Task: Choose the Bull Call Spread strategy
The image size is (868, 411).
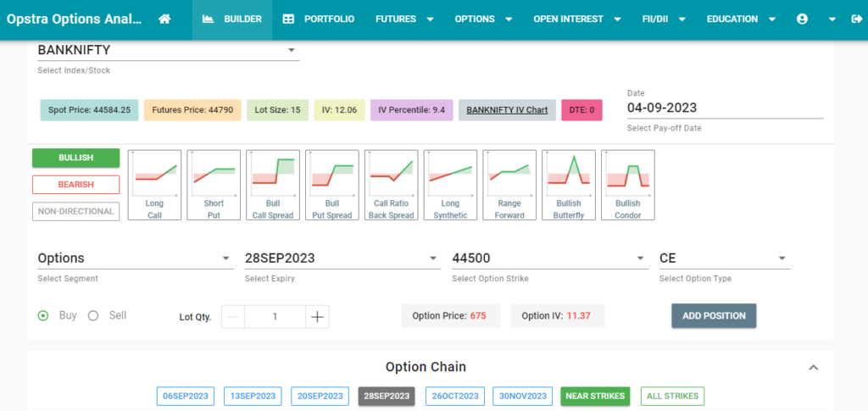Action: [x=273, y=186]
